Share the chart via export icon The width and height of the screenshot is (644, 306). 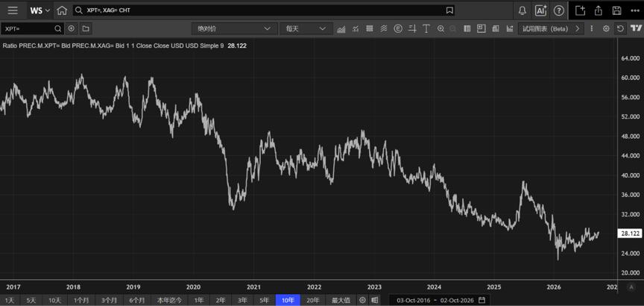[x=599, y=10]
